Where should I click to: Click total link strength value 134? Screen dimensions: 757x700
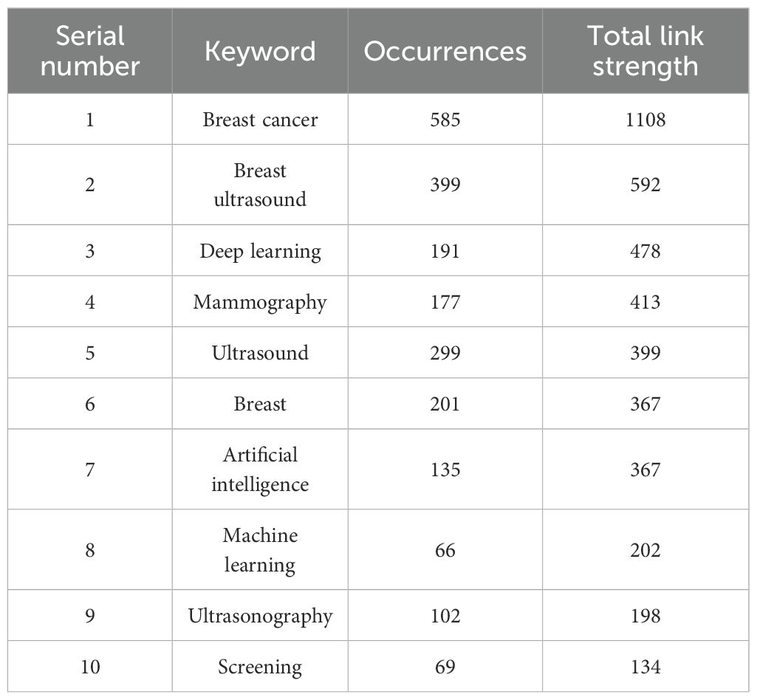645,668
